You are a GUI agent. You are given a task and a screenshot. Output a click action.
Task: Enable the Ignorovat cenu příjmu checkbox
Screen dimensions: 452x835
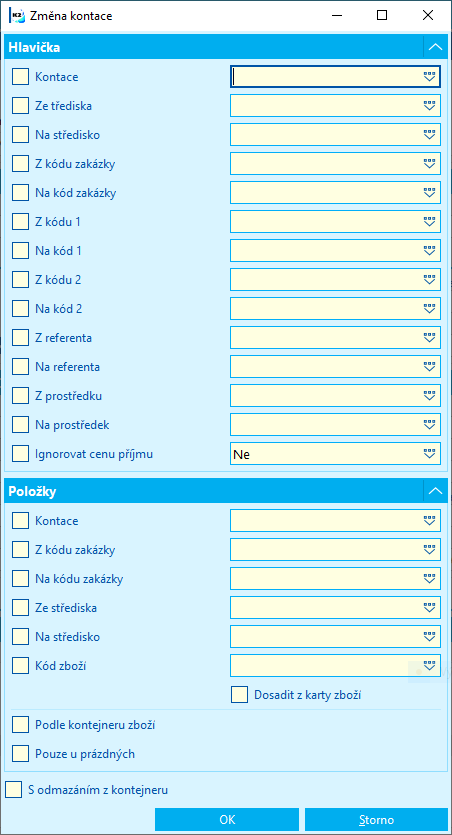pos(21,454)
